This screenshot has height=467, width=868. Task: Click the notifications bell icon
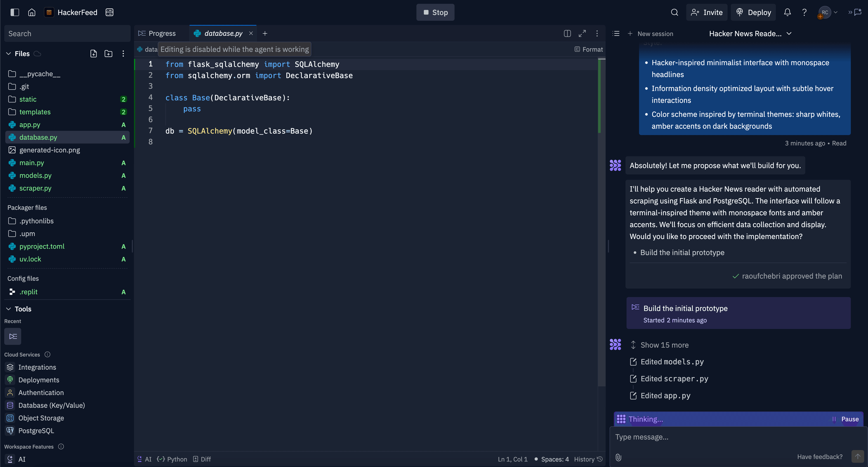click(787, 12)
